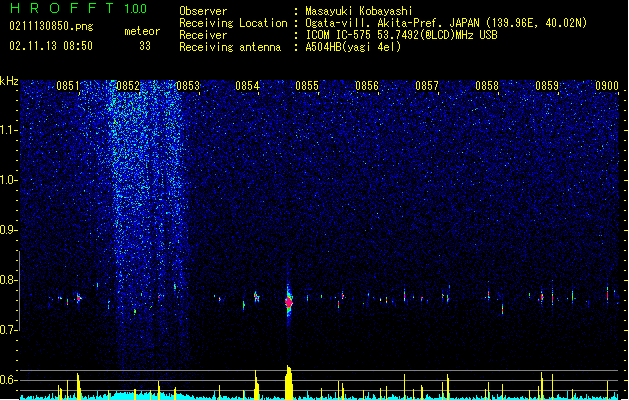The height and width of the screenshot is (400, 629).
Task: Click the Receiving Location field label
Action: coord(233,23)
